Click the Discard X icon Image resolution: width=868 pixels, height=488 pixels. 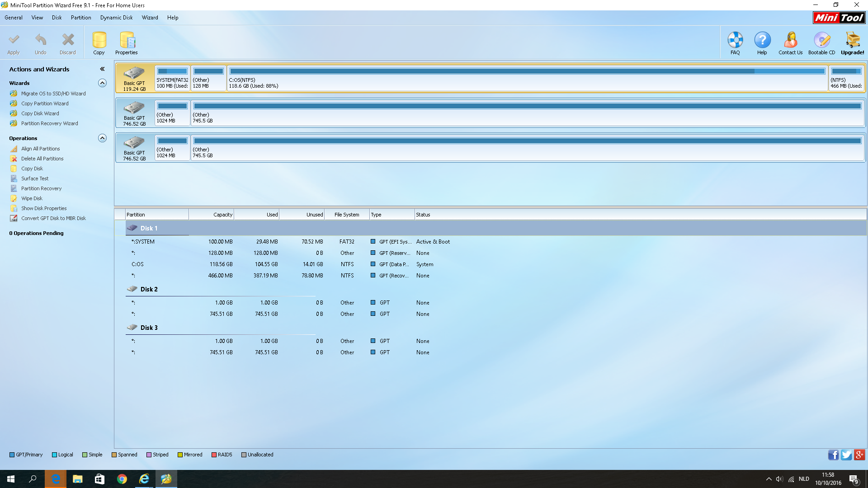[68, 40]
